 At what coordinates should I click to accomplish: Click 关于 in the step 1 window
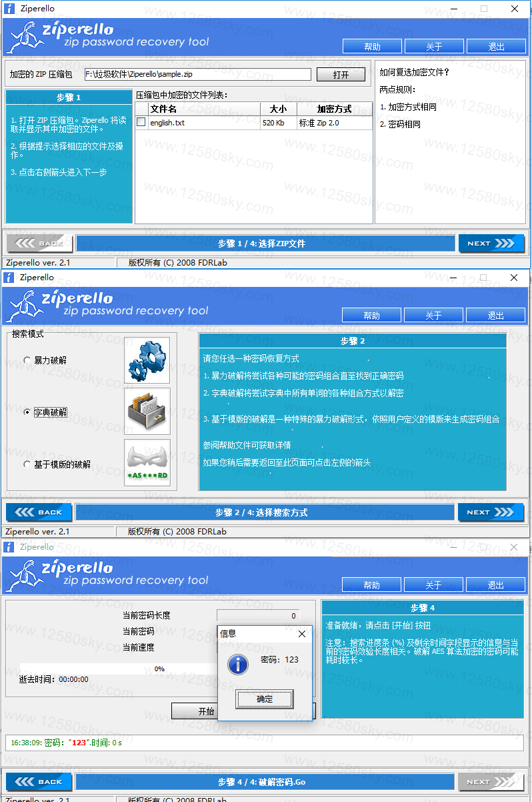point(434,47)
